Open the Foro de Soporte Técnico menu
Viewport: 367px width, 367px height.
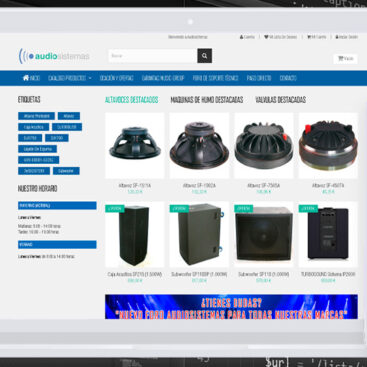pos(215,78)
